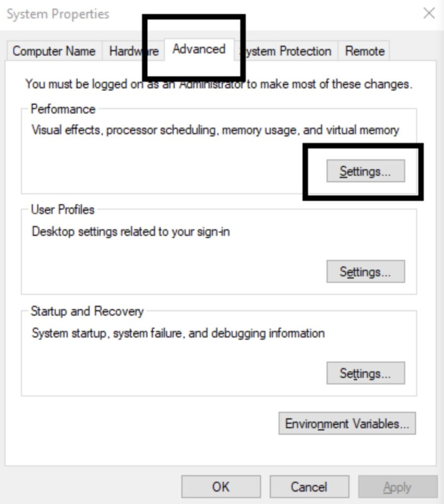Click the Startup and Recovery section heading

[x=87, y=311]
